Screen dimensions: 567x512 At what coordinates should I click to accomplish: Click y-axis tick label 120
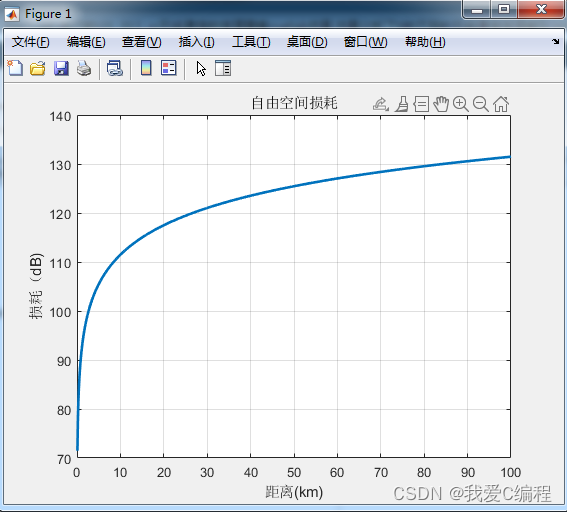[60, 214]
